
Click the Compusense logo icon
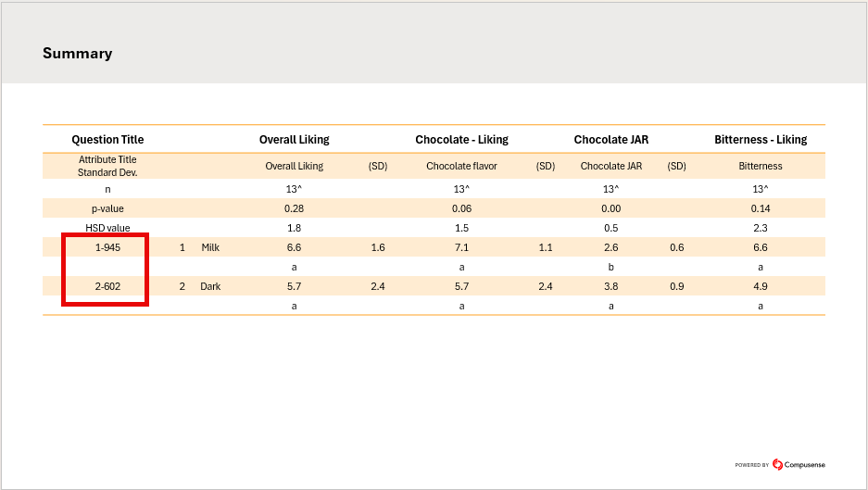tap(777, 465)
